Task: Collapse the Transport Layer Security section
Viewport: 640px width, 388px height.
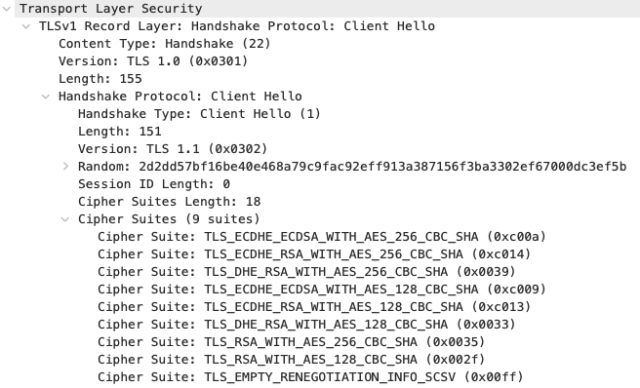Action: pos(7,9)
